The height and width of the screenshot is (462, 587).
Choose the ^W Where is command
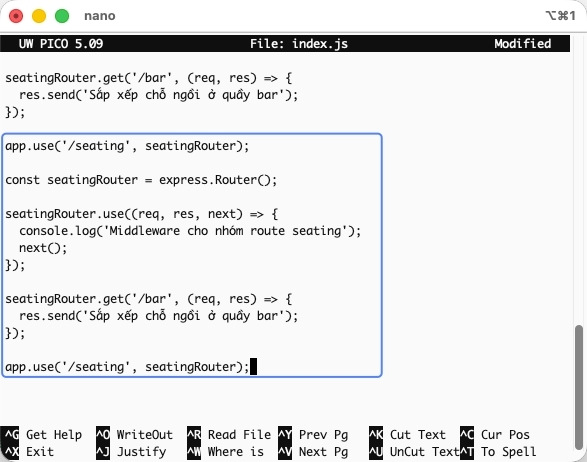coord(225,452)
